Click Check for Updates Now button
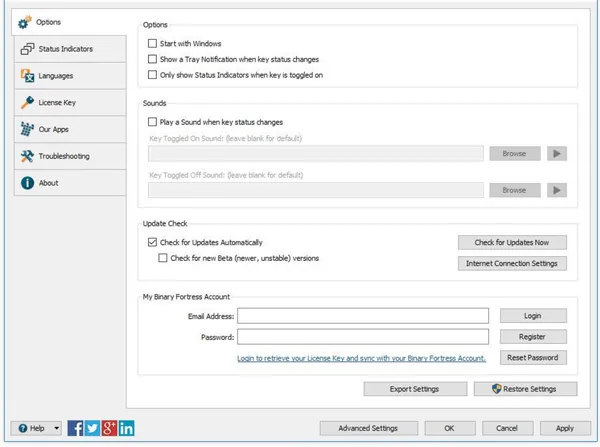This screenshot has height=447, width=600. pos(512,242)
